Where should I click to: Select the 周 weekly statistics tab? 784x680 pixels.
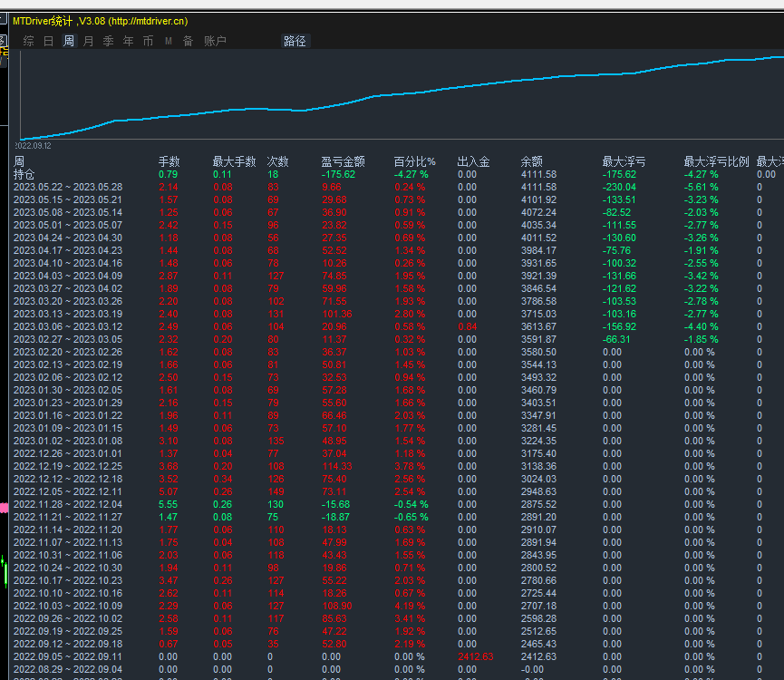(69, 41)
